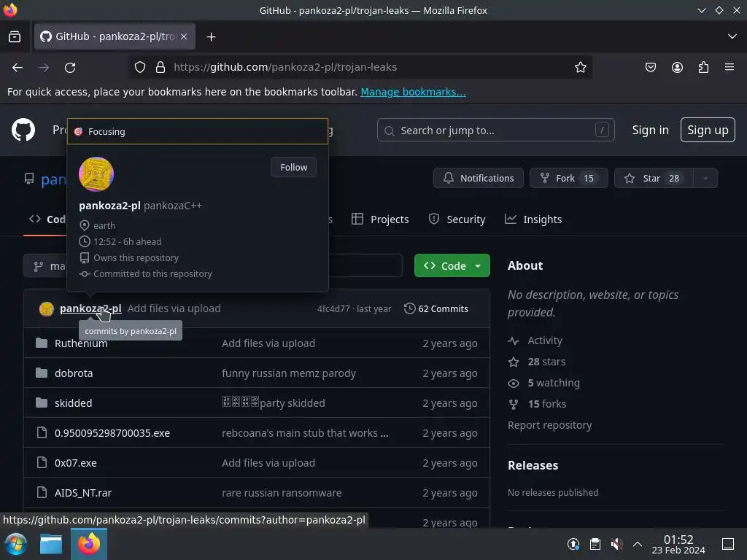Click the Sign in link

click(650, 130)
